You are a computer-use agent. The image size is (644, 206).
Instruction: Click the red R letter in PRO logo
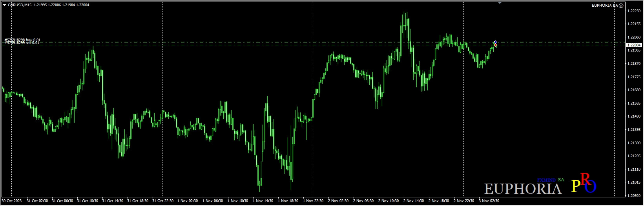coord(584,179)
